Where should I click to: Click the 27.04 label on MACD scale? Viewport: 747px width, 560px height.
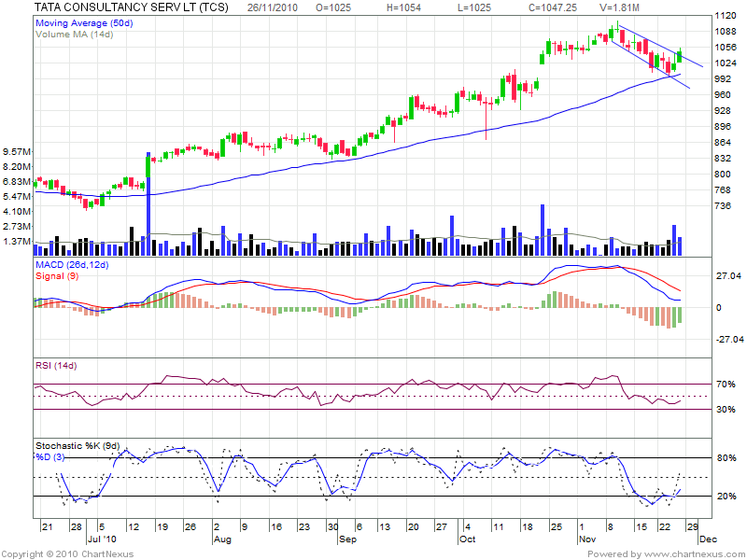pyautogui.click(x=727, y=276)
